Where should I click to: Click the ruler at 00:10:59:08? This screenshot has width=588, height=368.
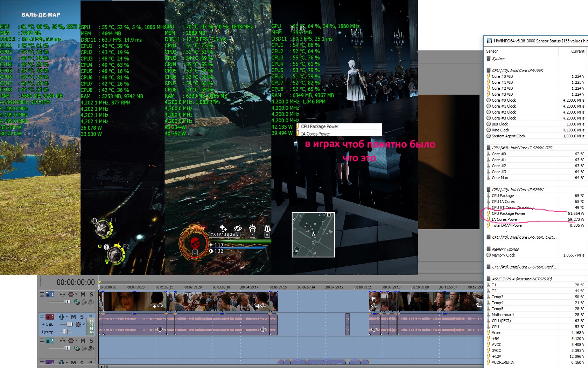coord(420,287)
